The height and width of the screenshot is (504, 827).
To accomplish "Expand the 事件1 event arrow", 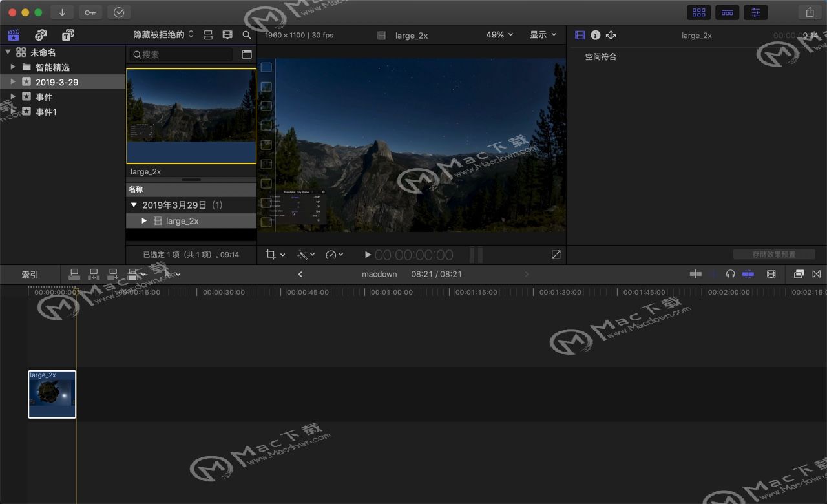I will 13,112.
